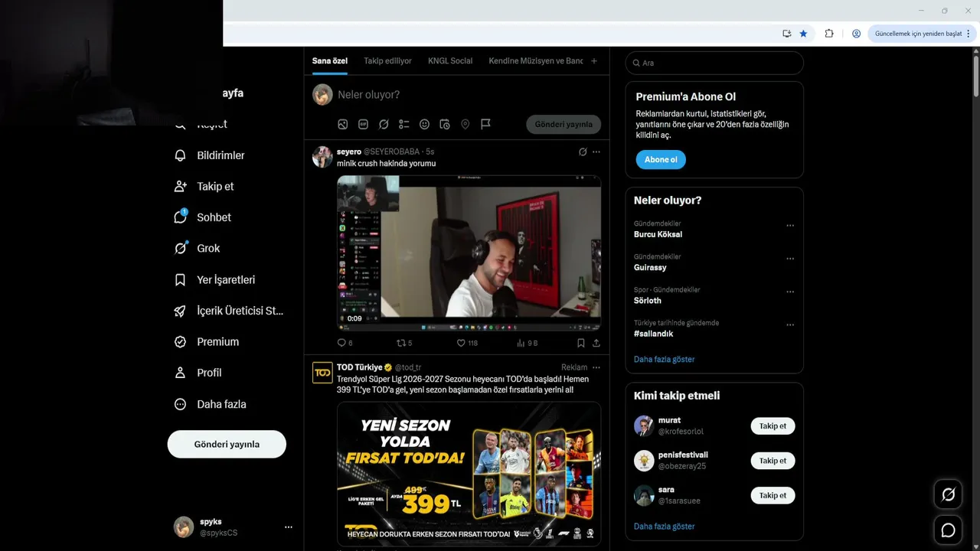The height and width of the screenshot is (551, 980).
Task: Share seyero's post
Action: 596,343
